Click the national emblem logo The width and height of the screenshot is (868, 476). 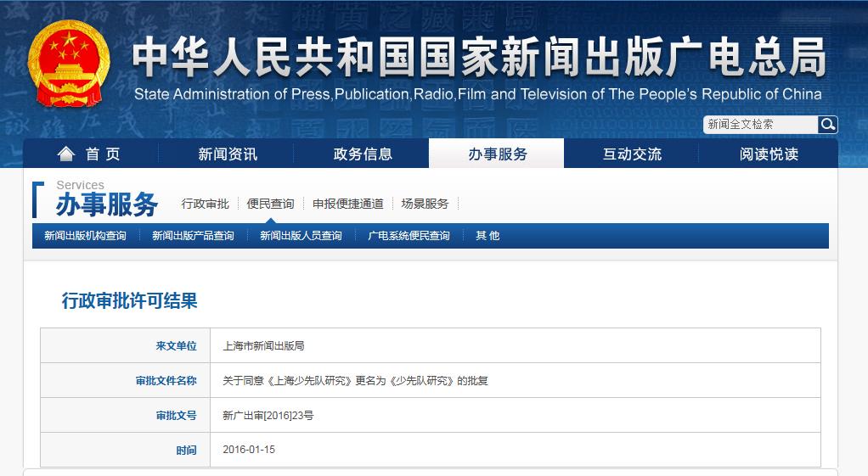tap(69, 64)
